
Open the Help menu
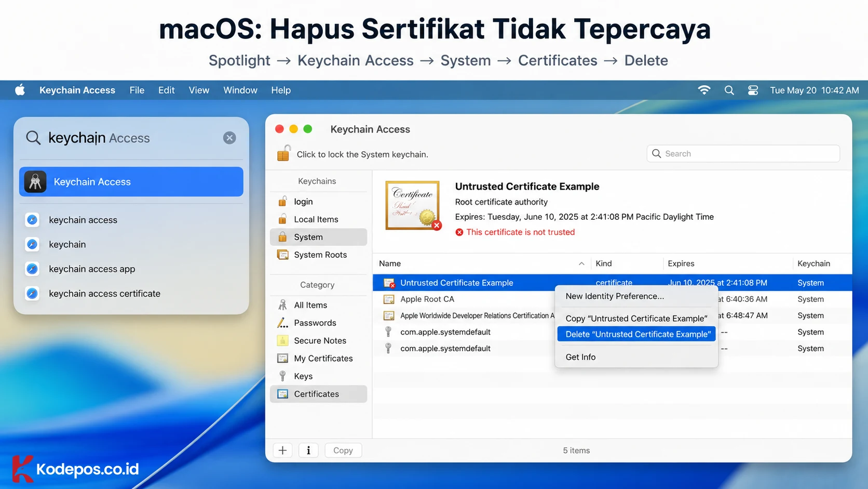click(x=281, y=90)
